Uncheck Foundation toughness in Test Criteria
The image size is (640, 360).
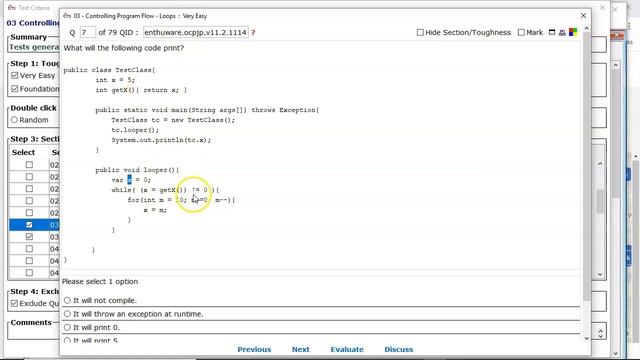click(x=15, y=89)
